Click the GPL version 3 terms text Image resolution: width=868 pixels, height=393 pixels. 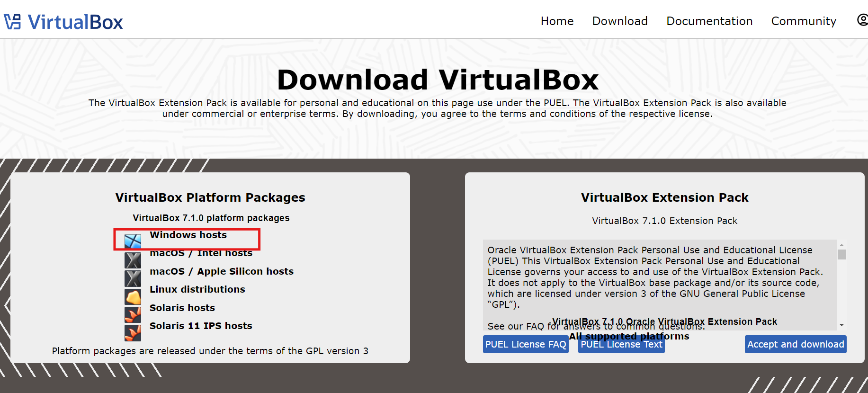point(210,351)
